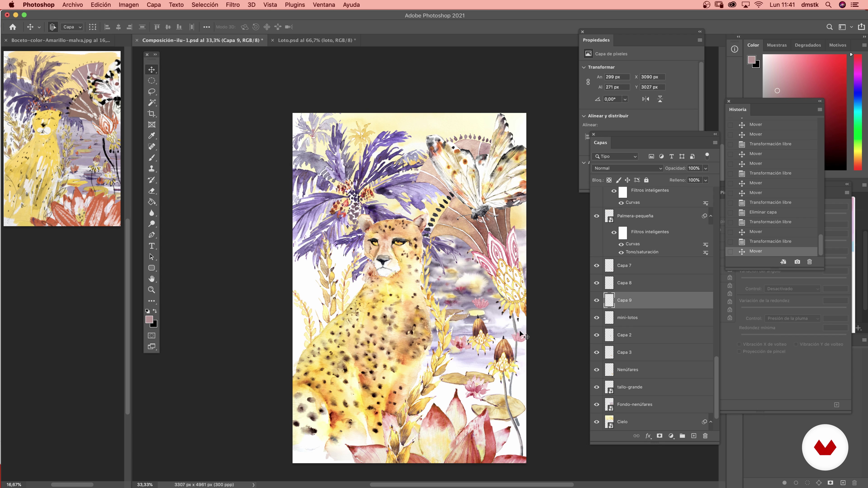Viewport: 868px width, 488px height.
Task: Select the Magic Wand tool
Action: (x=152, y=103)
